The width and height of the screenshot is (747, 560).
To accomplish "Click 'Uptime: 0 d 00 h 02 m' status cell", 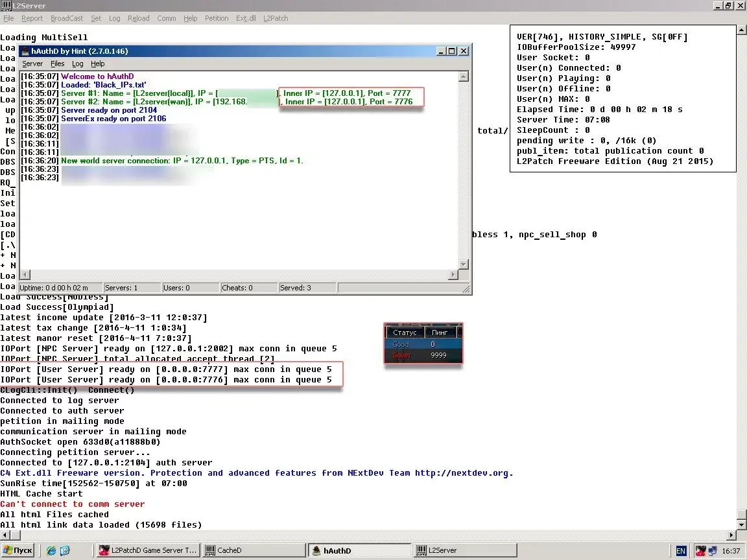I will [60, 288].
